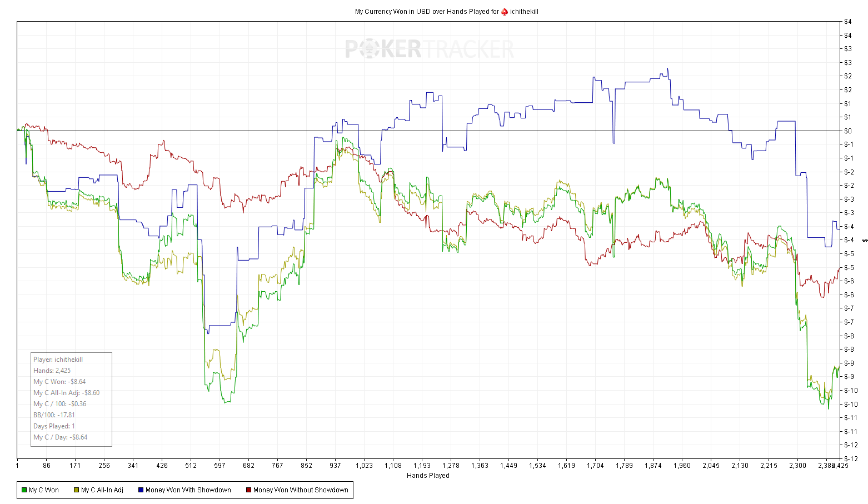Click 'My C / 100: -$0.36' stat line
868x504 pixels.
[x=60, y=404]
